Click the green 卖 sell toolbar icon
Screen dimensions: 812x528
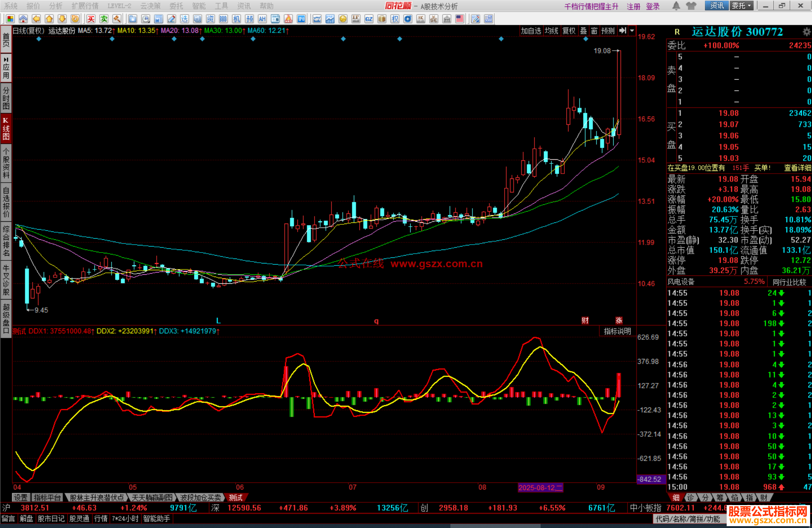coord(104,19)
